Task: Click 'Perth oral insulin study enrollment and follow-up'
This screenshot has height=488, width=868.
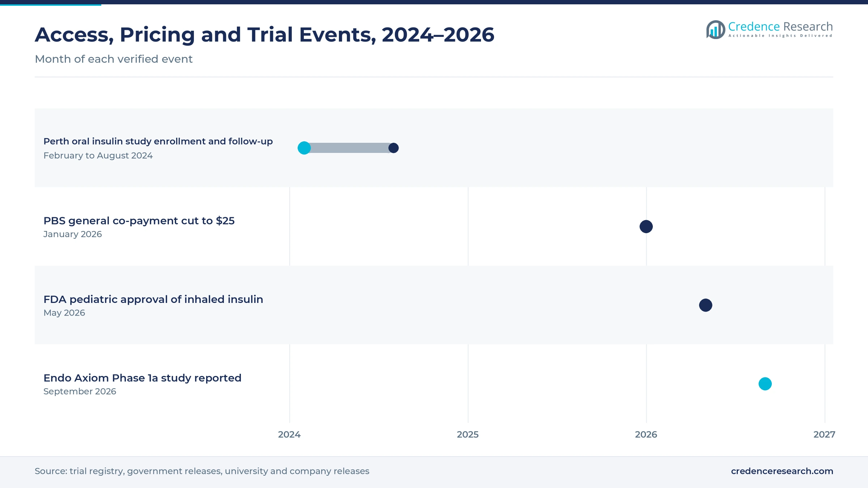Action: 158,141
